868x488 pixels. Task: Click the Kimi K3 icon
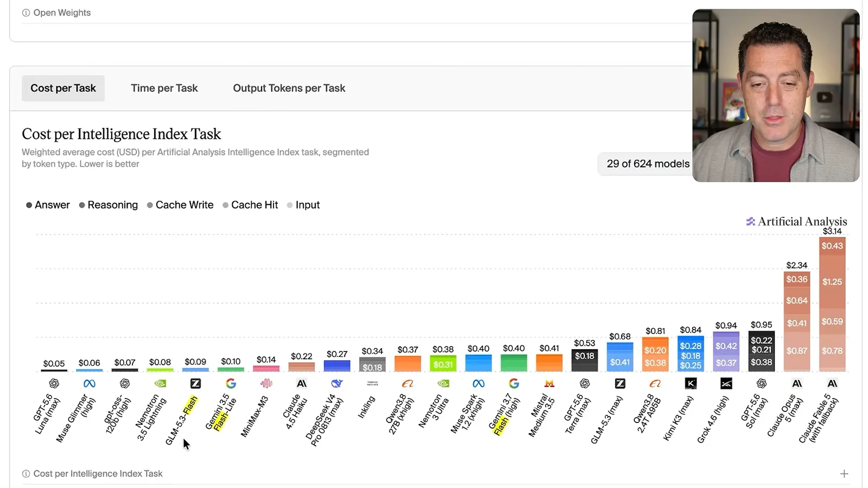[691, 383]
